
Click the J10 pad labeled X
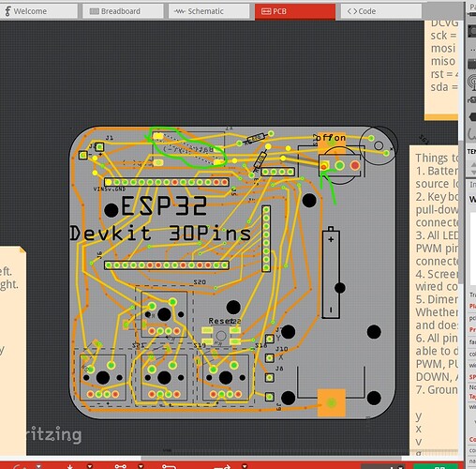270,357
